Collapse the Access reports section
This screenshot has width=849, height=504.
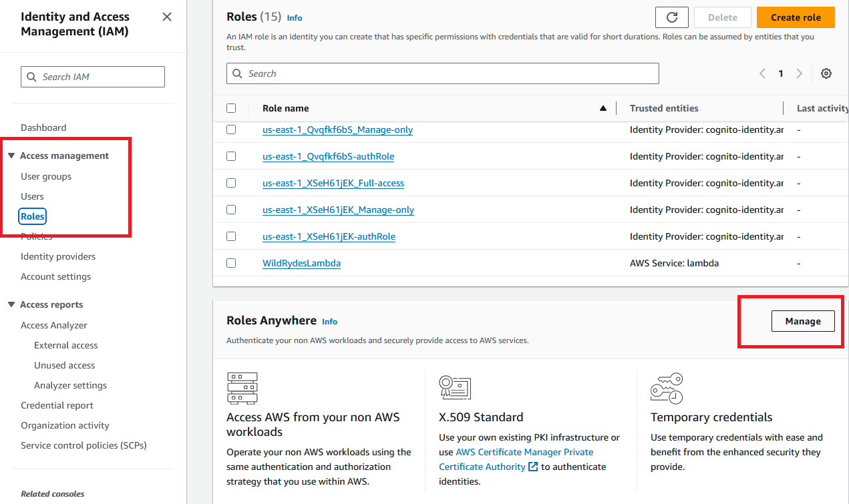(x=11, y=304)
